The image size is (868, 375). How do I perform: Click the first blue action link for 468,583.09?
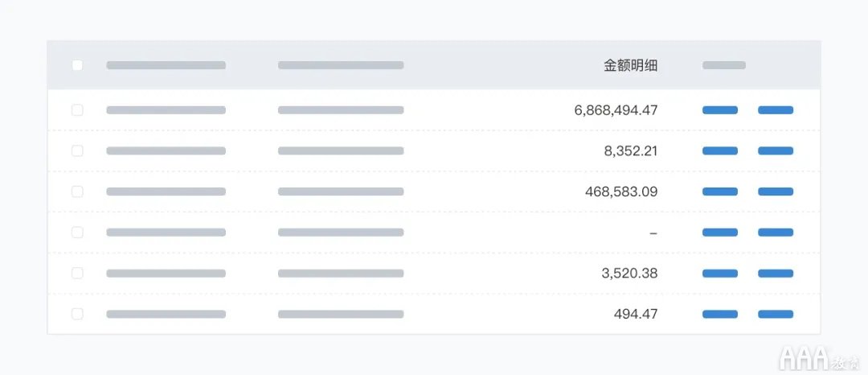click(719, 192)
